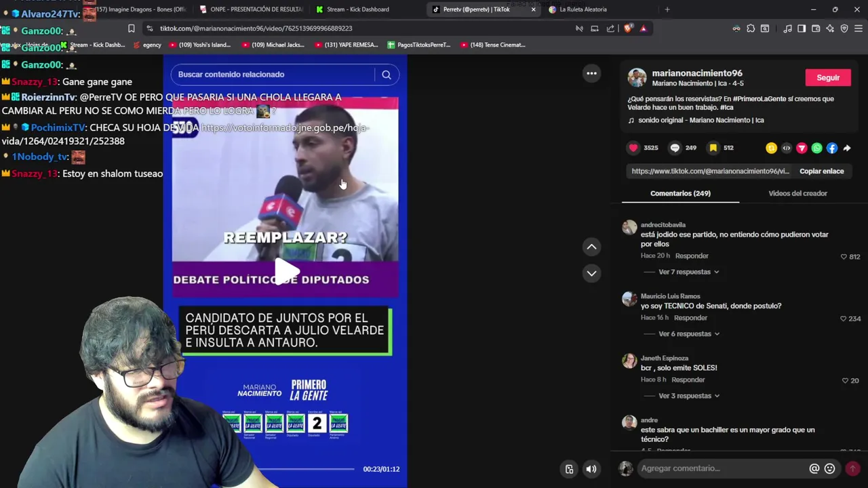
Task: Switch to Imagine Dragons - Bones tab
Action: click(139, 9)
